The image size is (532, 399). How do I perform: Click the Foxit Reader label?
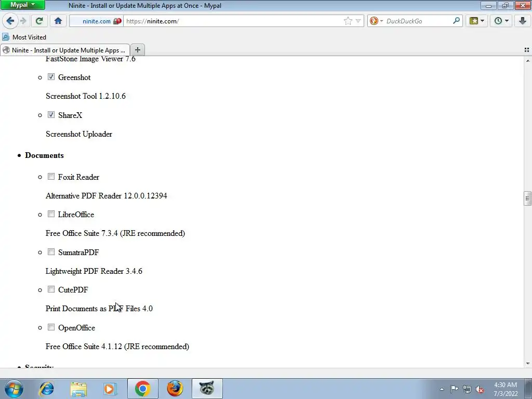click(x=79, y=177)
